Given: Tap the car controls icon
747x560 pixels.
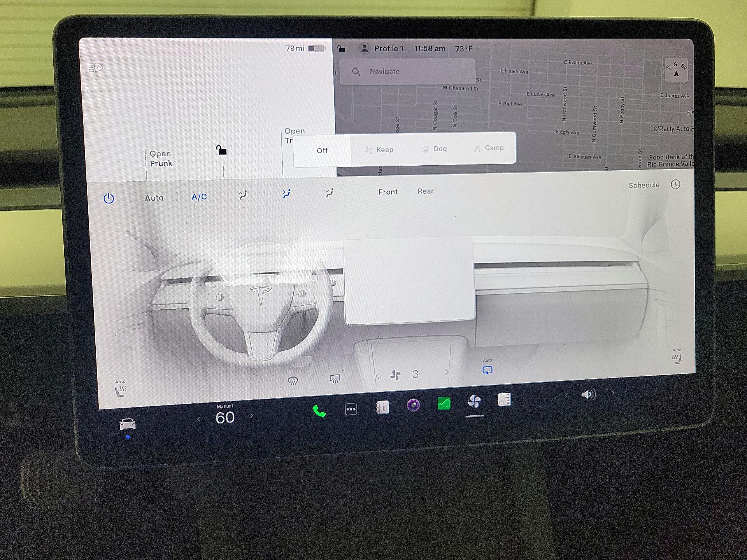Looking at the screenshot, I should click(x=128, y=424).
